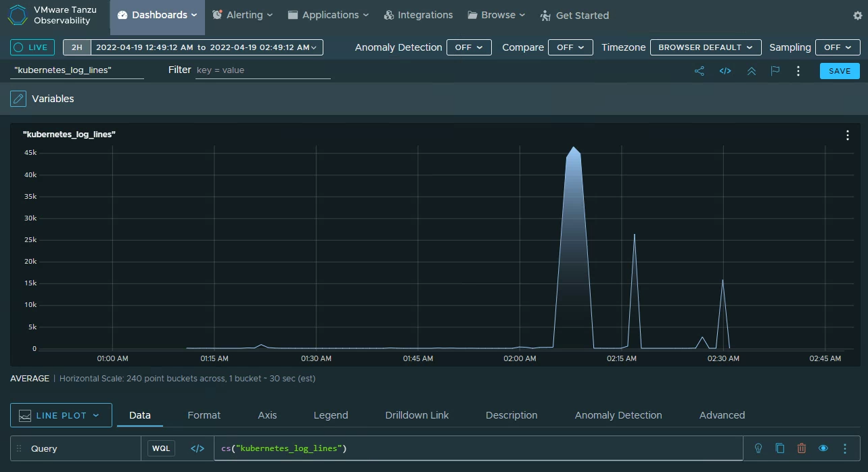868x472 pixels.
Task: Open the Advanced tab
Action: [x=722, y=415]
